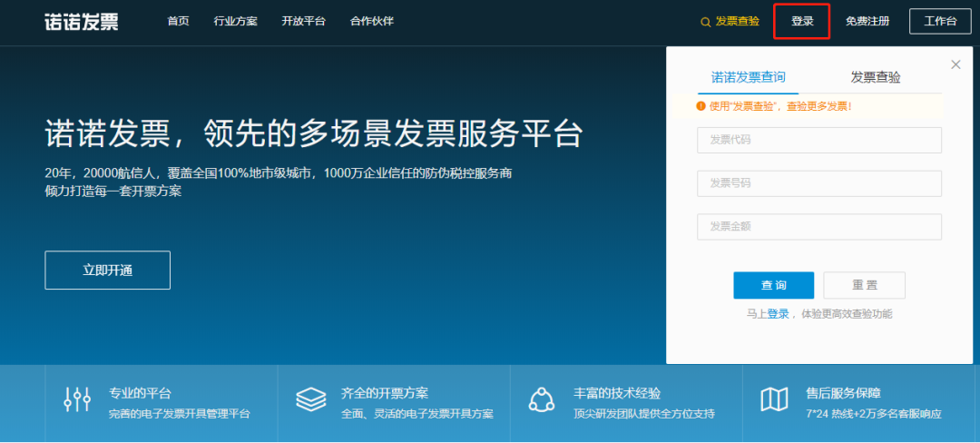
Task: Click the 重置 button
Action: point(865,286)
